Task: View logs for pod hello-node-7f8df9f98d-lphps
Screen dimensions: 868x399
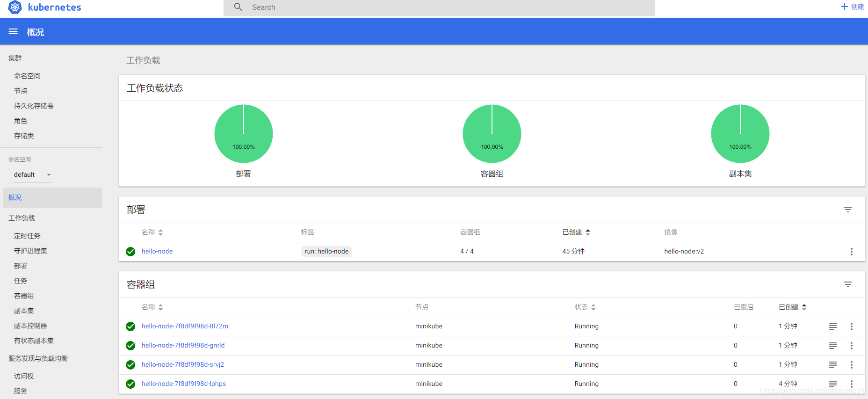Action: pyautogui.click(x=833, y=384)
